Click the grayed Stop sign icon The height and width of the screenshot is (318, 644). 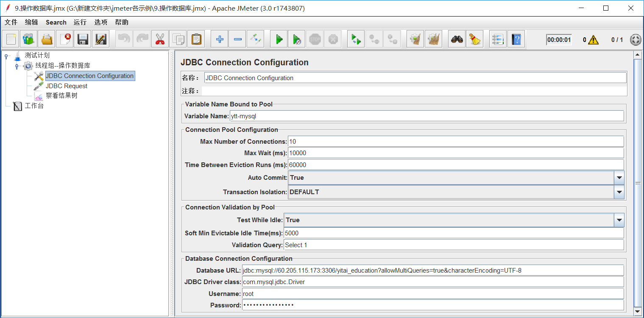[x=315, y=39]
